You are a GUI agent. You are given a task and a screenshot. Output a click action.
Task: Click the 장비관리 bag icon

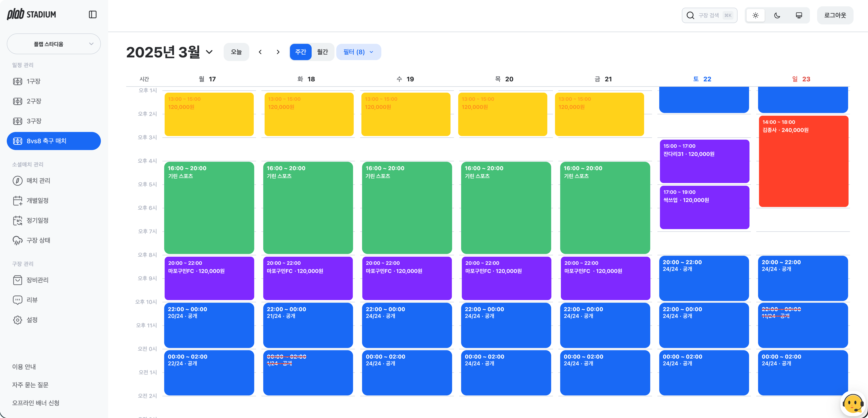pyautogui.click(x=18, y=280)
